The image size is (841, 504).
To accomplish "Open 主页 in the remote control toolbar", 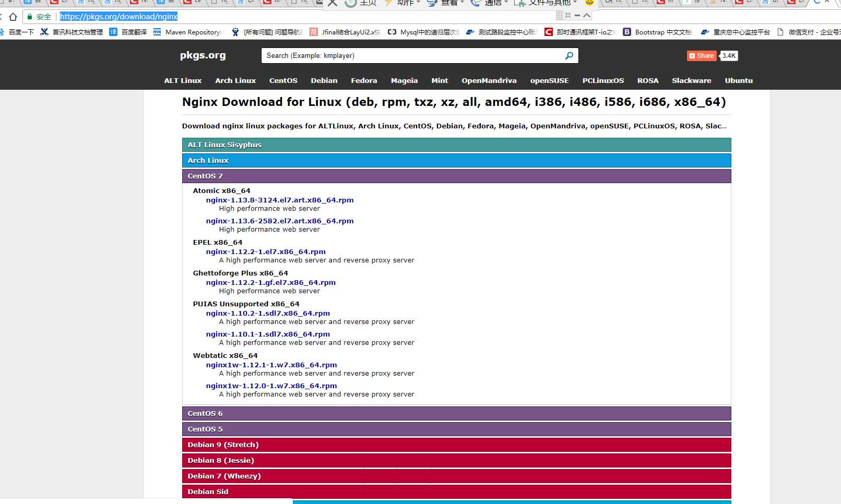I will 361,3.
